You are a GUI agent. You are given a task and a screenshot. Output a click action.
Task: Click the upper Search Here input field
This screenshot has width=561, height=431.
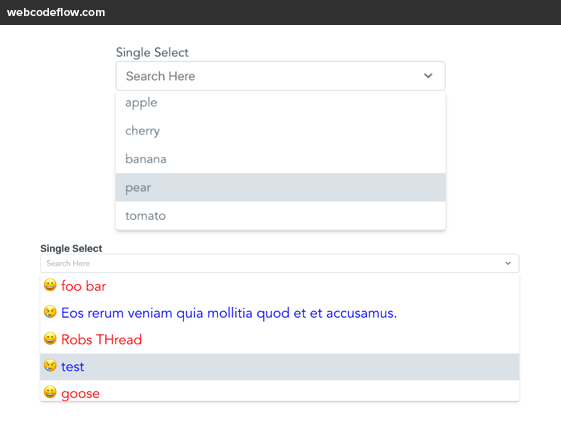click(x=280, y=76)
